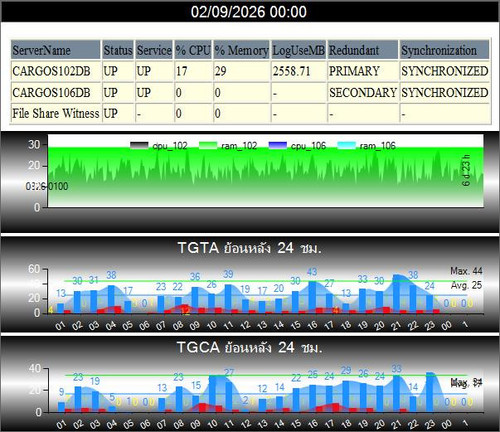
Task: Click the SECONDARY redundant cell
Action: pos(363,92)
